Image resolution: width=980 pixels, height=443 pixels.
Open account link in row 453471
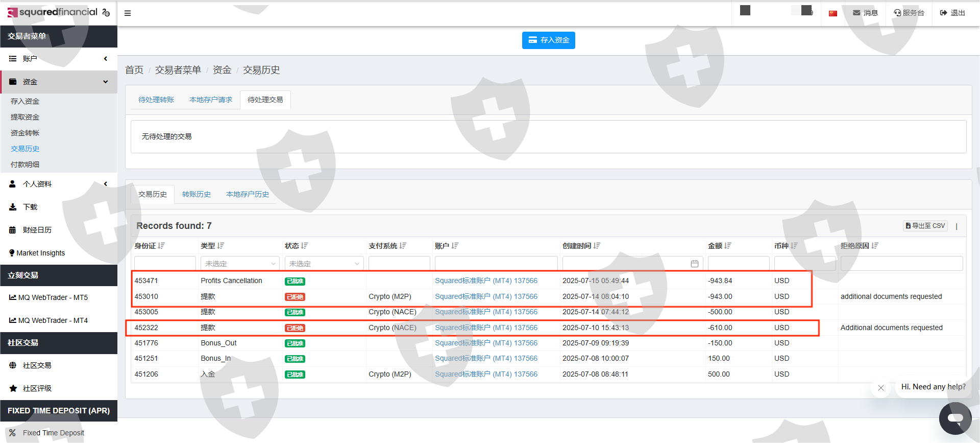[486, 281]
